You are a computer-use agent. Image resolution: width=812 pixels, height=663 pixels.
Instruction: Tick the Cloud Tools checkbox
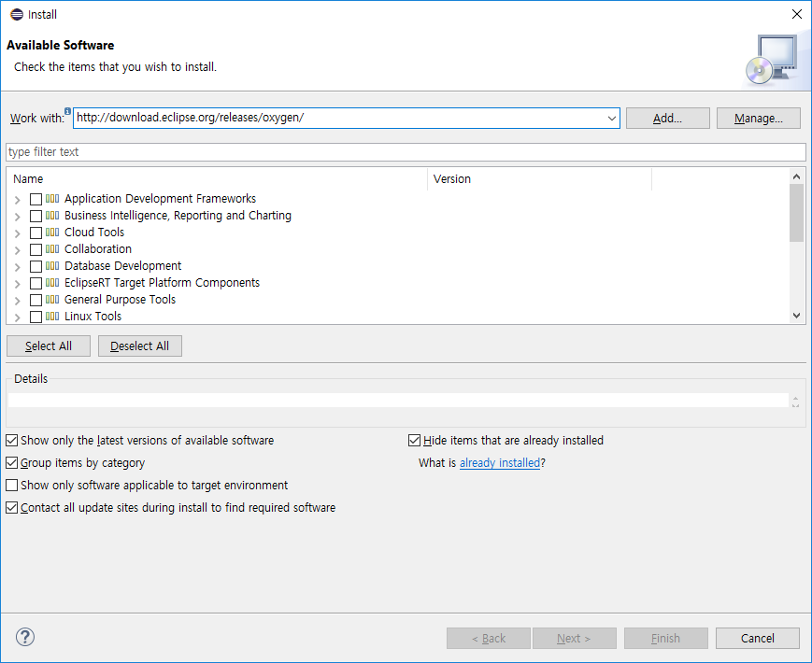click(x=36, y=233)
